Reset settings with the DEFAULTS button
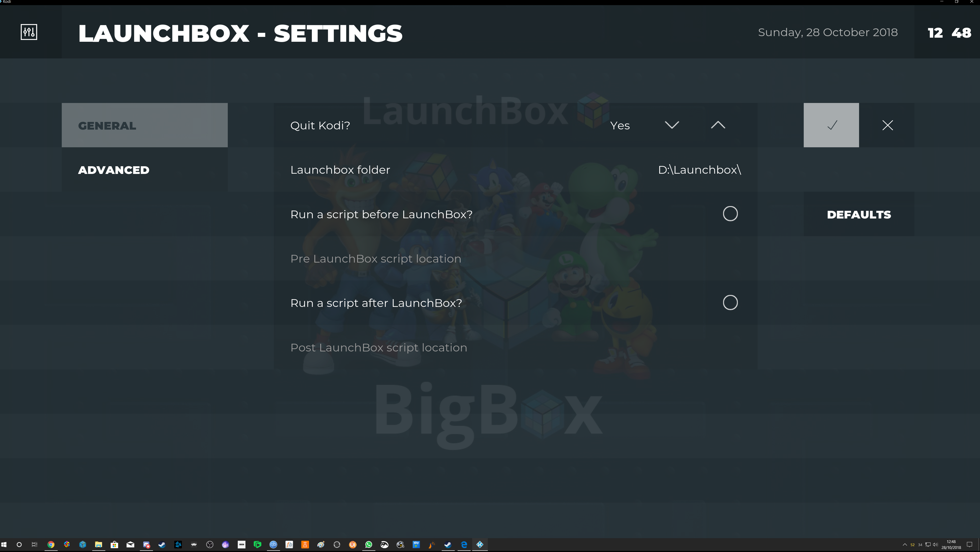Screen dimensions: 980x552 click(x=859, y=214)
